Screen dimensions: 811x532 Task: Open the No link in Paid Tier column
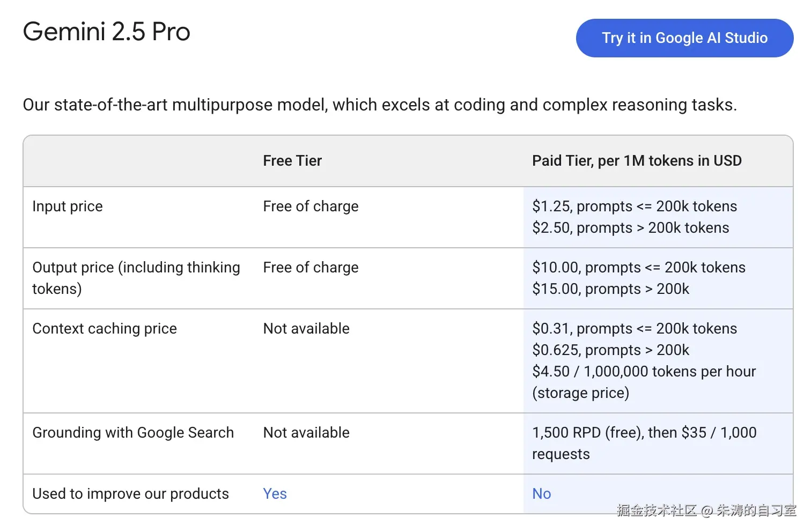(x=541, y=494)
